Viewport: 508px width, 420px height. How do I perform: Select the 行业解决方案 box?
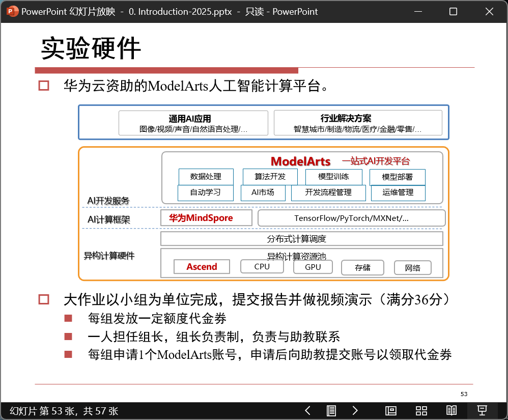358,123
